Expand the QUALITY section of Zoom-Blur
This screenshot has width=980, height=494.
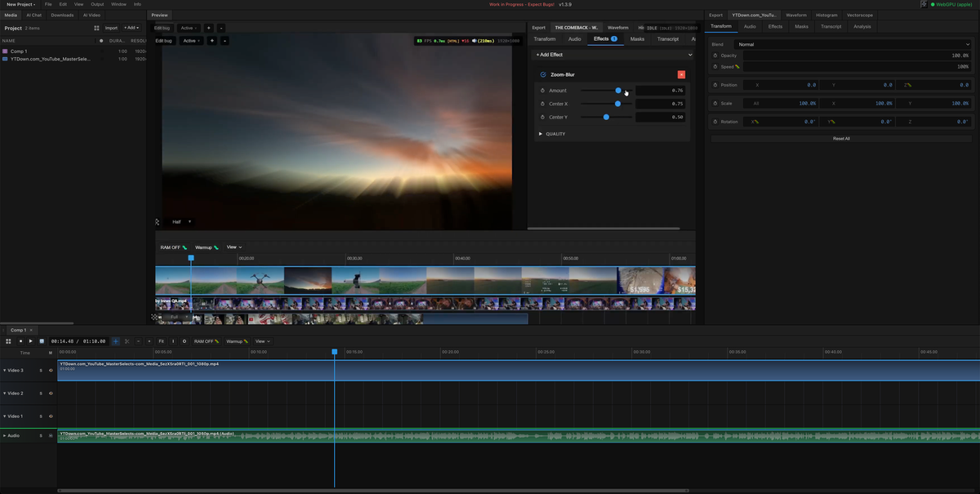tap(552, 134)
